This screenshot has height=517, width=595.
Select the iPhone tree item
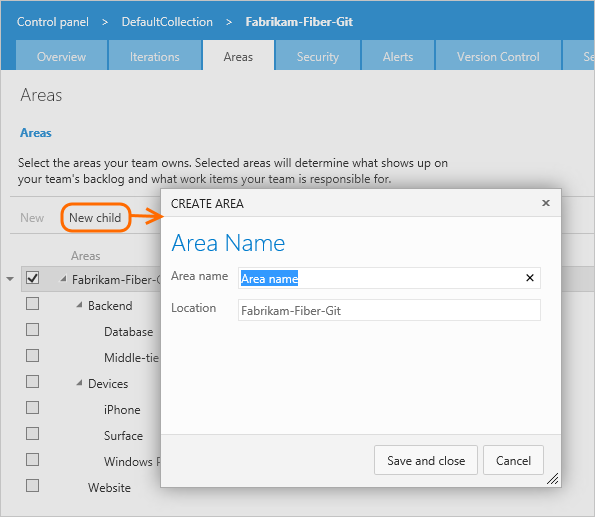pyautogui.click(x=122, y=410)
